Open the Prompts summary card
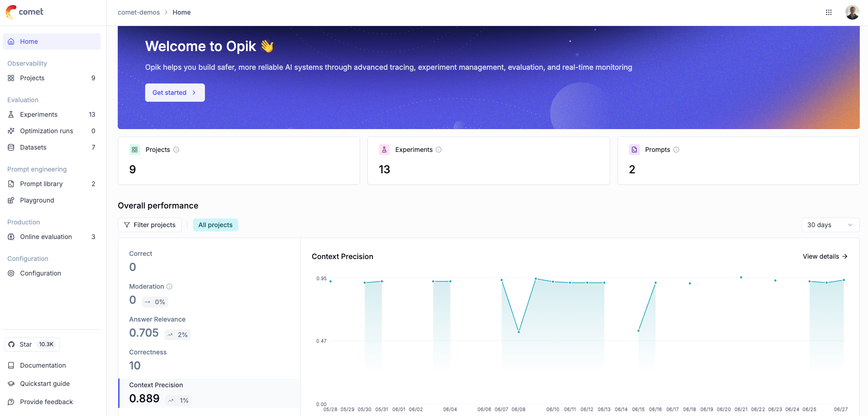Image resolution: width=868 pixels, height=416 pixels. [738, 161]
